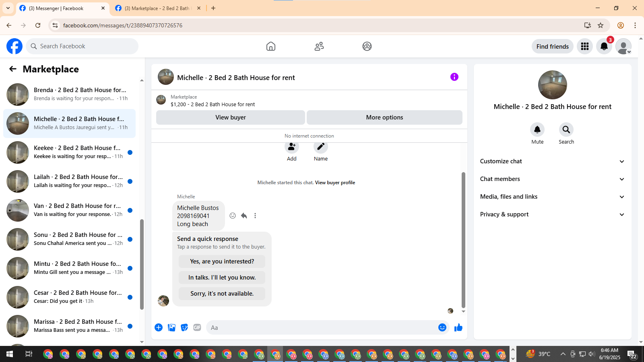Send a thumbs-up like

point(458,327)
